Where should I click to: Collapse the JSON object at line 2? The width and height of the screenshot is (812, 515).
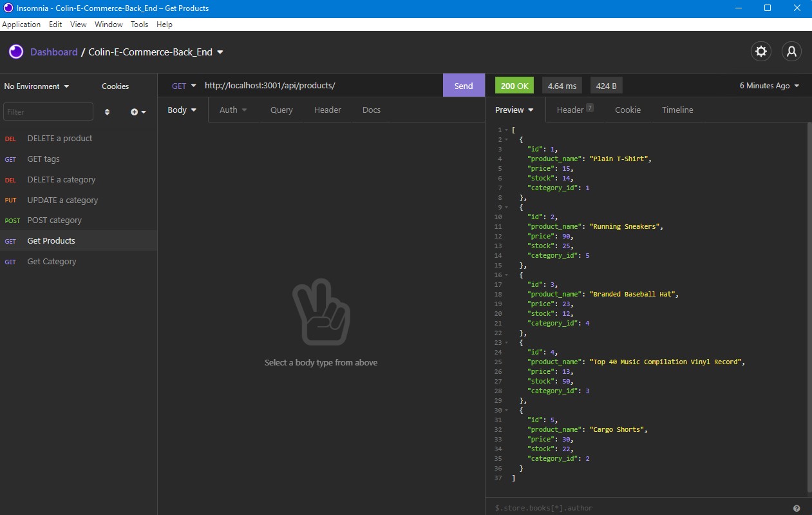click(507, 140)
